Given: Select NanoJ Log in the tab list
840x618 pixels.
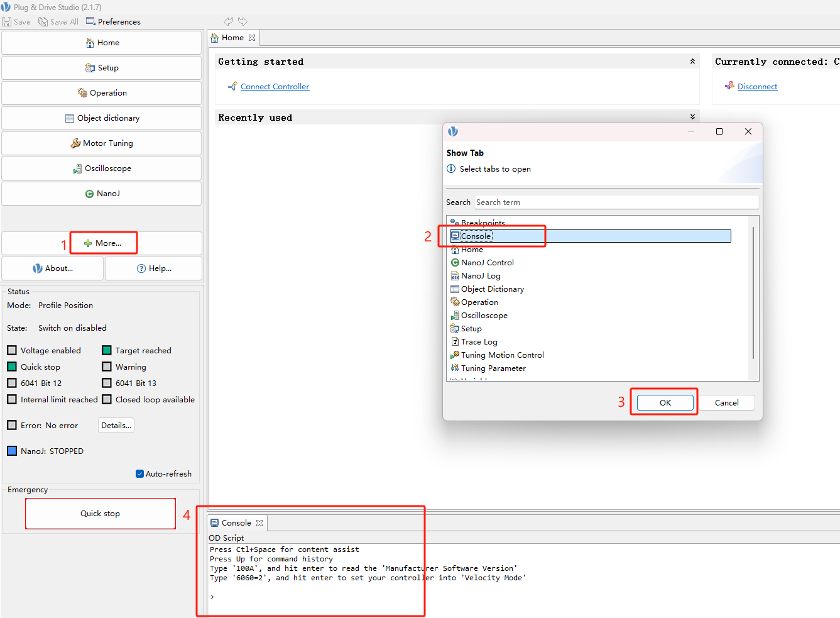Looking at the screenshot, I should click(x=481, y=276).
